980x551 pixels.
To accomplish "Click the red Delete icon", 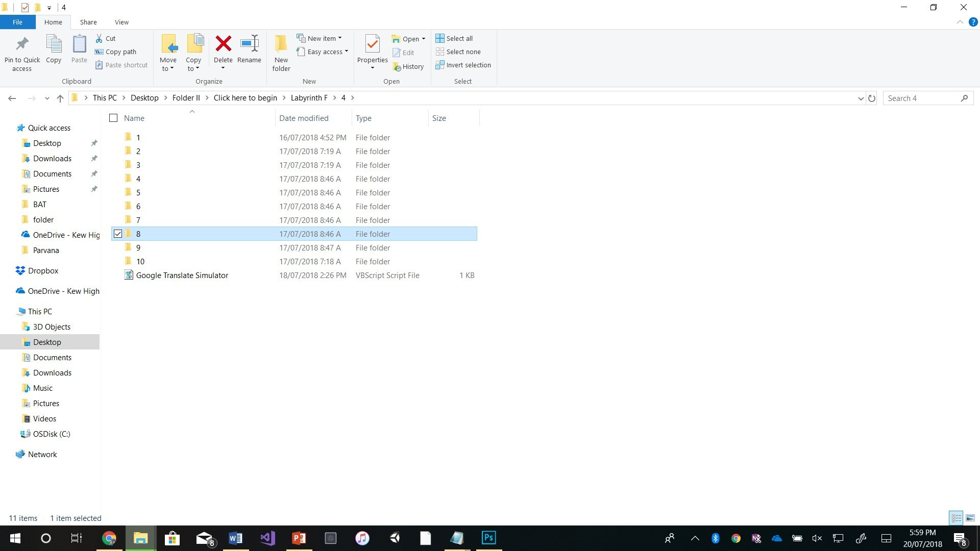I will [223, 44].
